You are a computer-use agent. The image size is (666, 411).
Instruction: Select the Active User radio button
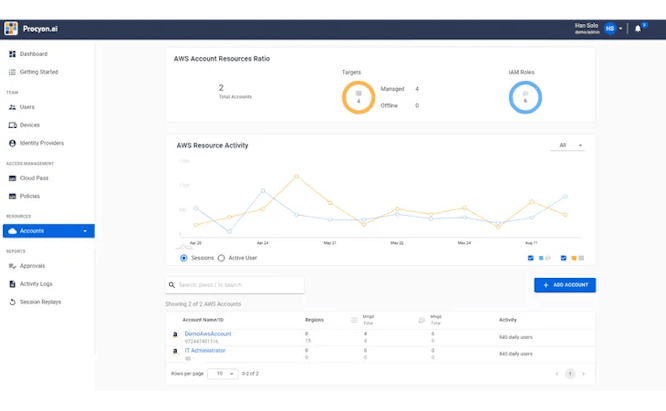221,258
